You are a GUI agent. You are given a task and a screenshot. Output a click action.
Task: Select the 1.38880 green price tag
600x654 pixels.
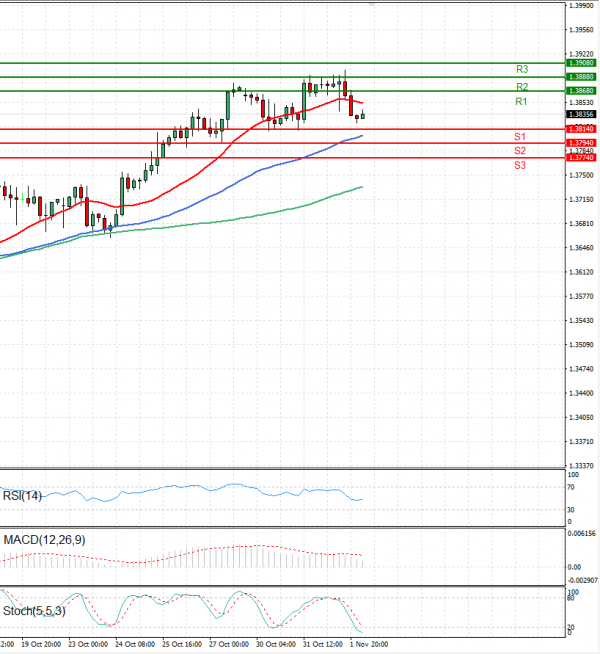(x=581, y=77)
